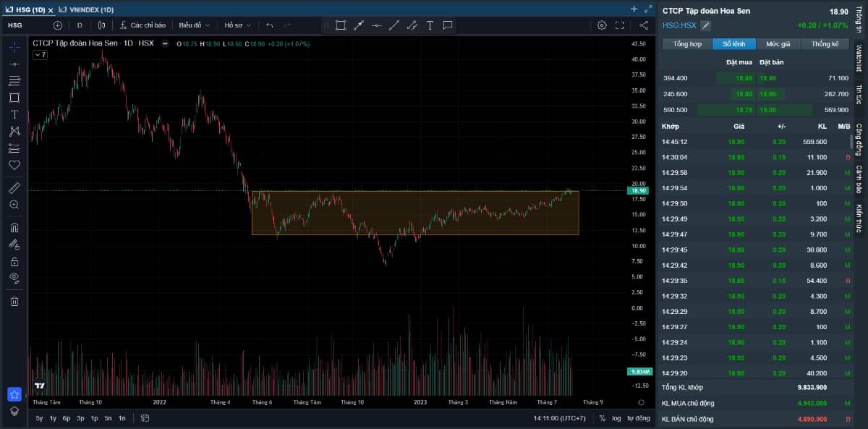Open the Fibonacci retracement tools
Viewport: 868px width, 429px height.
click(x=14, y=80)
